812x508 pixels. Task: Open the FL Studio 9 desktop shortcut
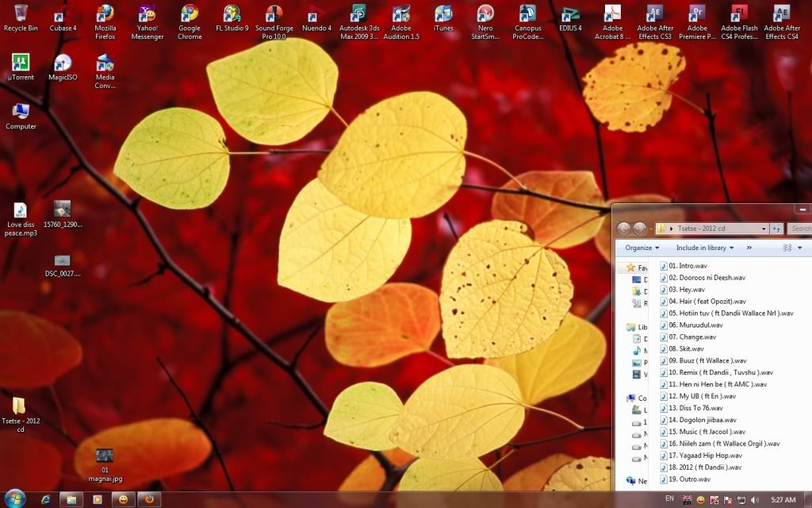[232, 14]
